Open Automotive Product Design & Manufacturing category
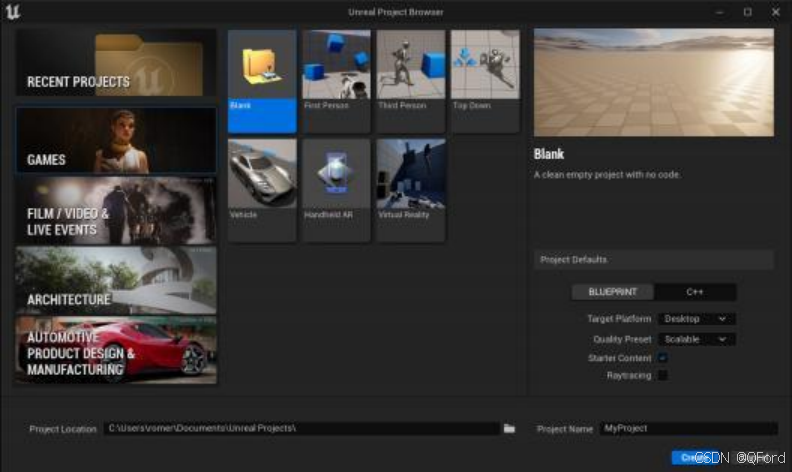792x472 pixels. (116, 350)
